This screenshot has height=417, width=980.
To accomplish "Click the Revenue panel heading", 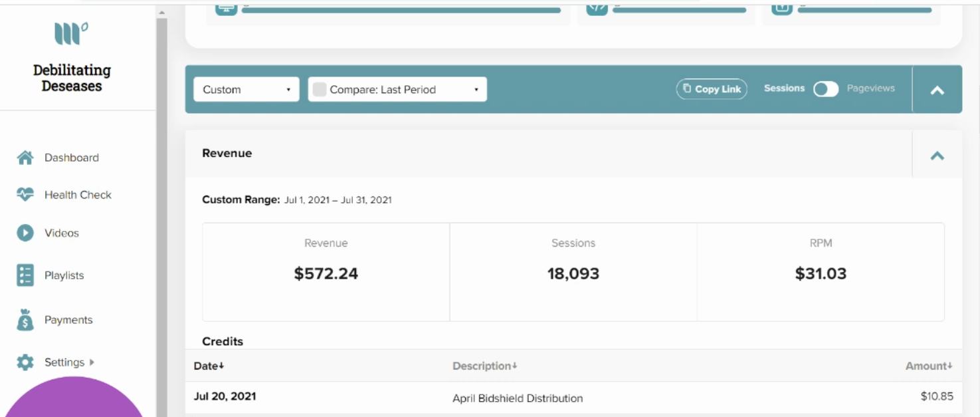I will 227,154.
